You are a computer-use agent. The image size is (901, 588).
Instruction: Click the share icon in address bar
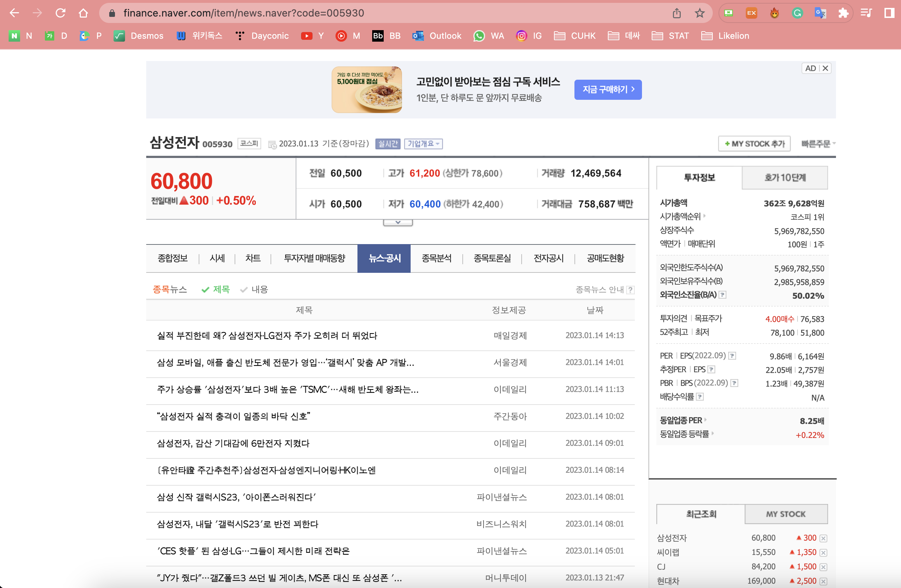click(676, 13)
